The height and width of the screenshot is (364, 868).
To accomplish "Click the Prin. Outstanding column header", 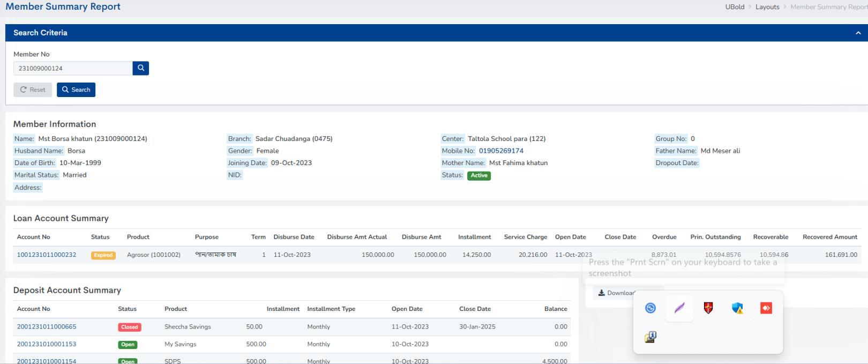I will tap(715, 237).
